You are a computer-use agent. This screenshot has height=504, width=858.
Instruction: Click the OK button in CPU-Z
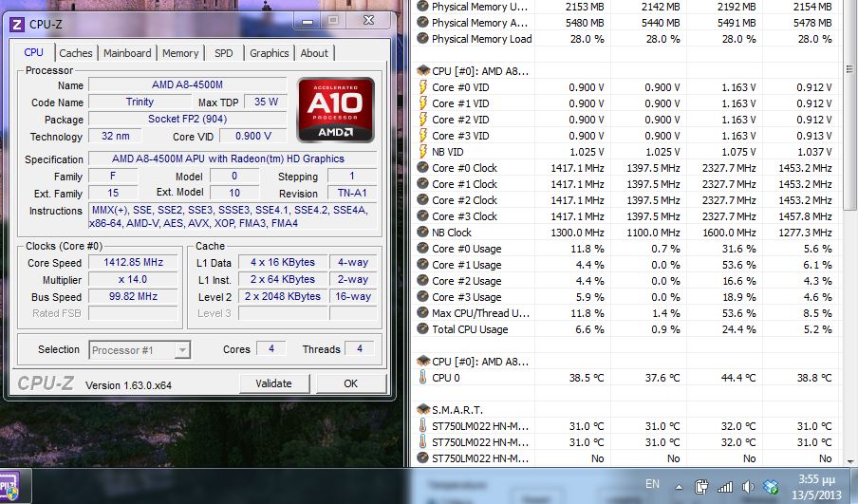(351, 383)
